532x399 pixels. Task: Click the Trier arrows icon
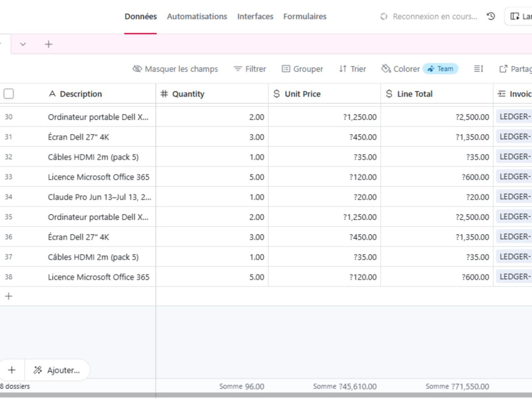pos(343,69)
